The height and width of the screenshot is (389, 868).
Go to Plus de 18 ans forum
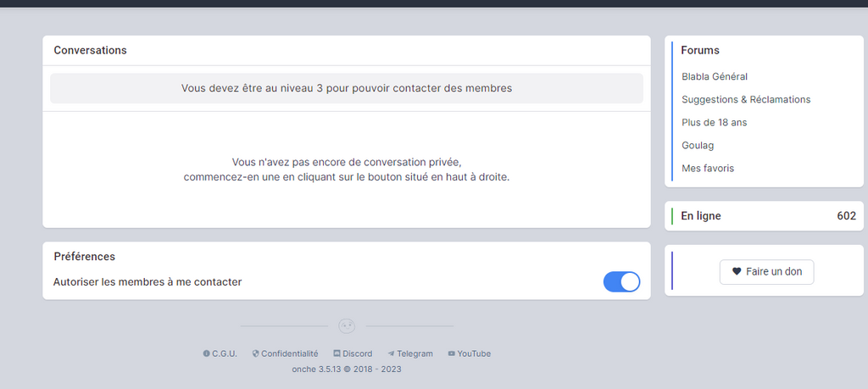point(714,122)
